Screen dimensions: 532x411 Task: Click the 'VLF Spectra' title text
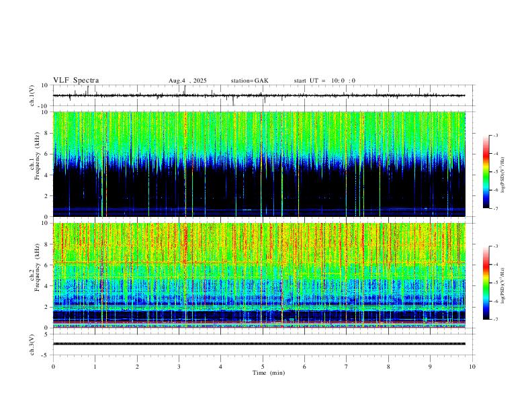76,81
